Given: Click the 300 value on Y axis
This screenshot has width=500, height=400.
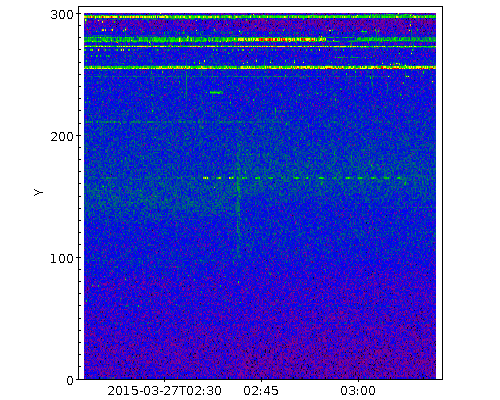Looking at the screenshot, I should point(62,15).
